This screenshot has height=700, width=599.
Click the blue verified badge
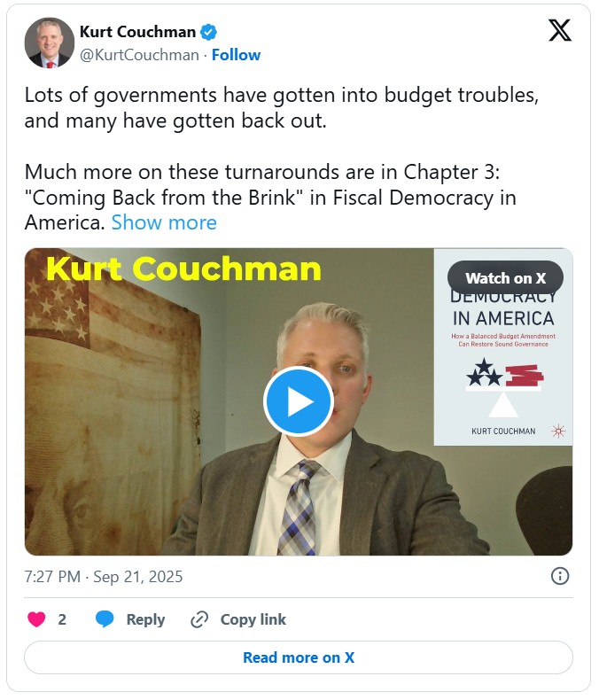[x=208, y=32]
